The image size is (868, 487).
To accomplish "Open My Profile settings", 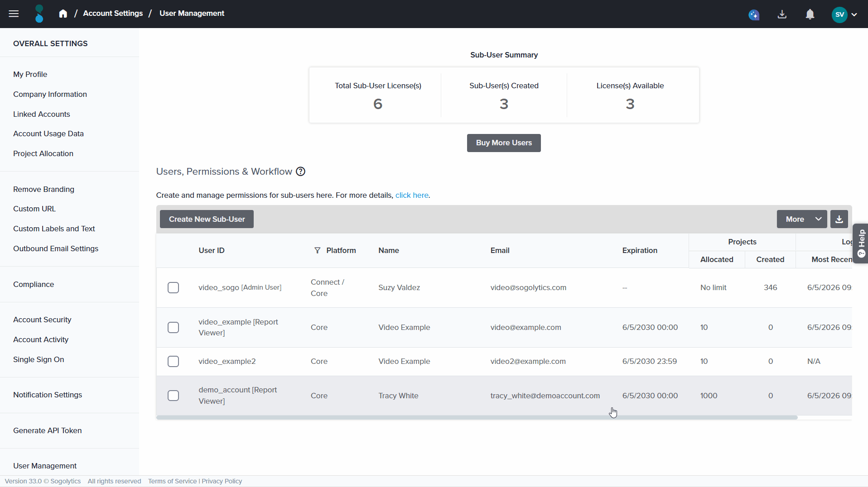I will pyautogui.click(x=30, y=74).
